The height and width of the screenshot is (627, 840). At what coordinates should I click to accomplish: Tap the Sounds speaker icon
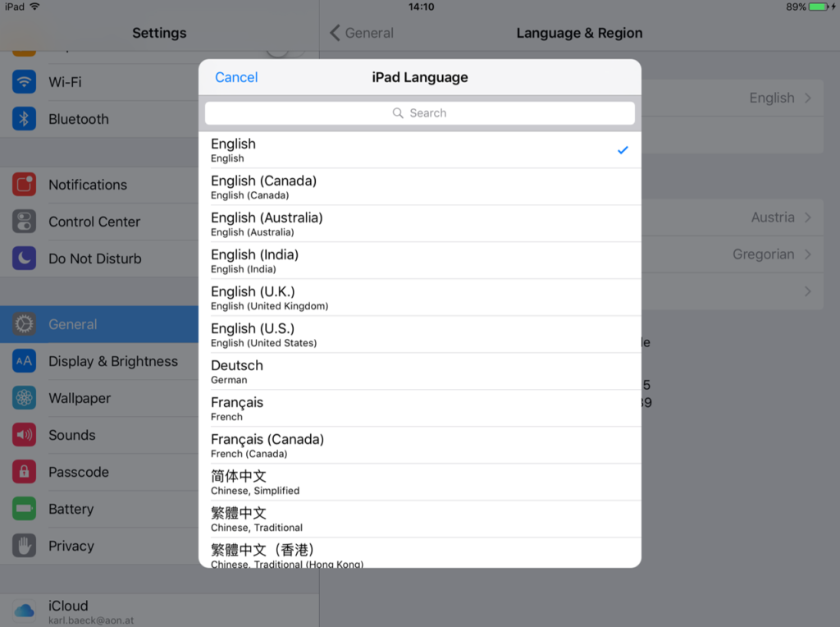point(24,435)
